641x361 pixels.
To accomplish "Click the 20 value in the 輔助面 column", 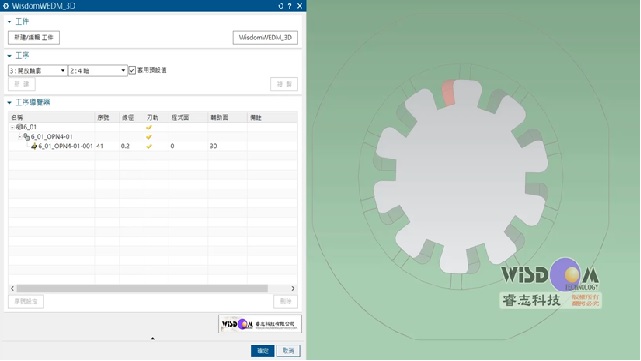I will click(213, 146).
